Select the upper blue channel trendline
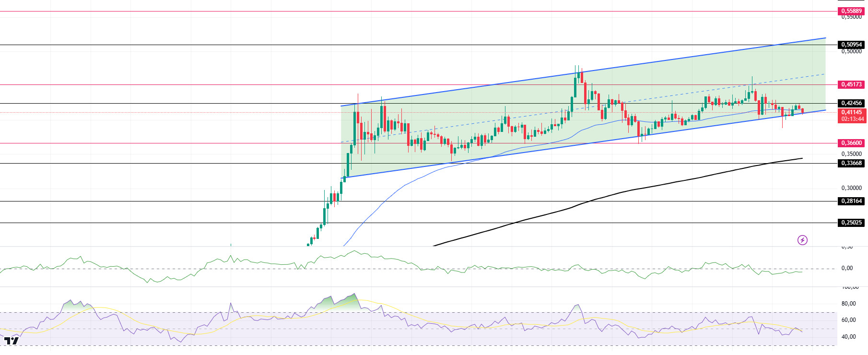Screen dimensions: 868x355 tap(583, 72)
